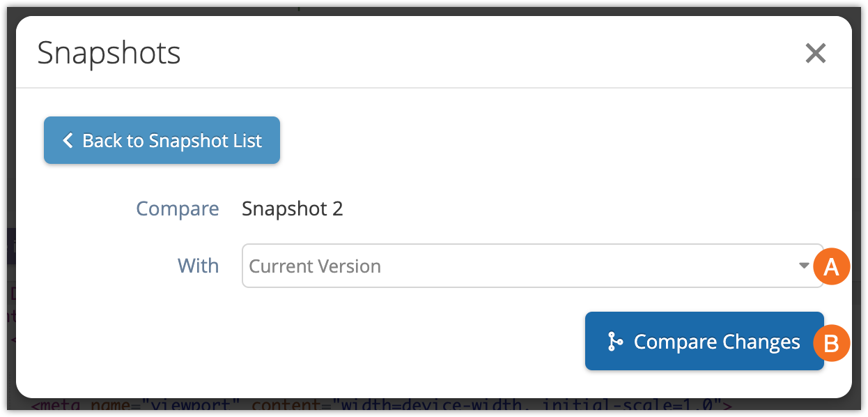The width and height of the screenshot is (868, 417).
Task: Click the With field label
Action: [x=198, y=266]
